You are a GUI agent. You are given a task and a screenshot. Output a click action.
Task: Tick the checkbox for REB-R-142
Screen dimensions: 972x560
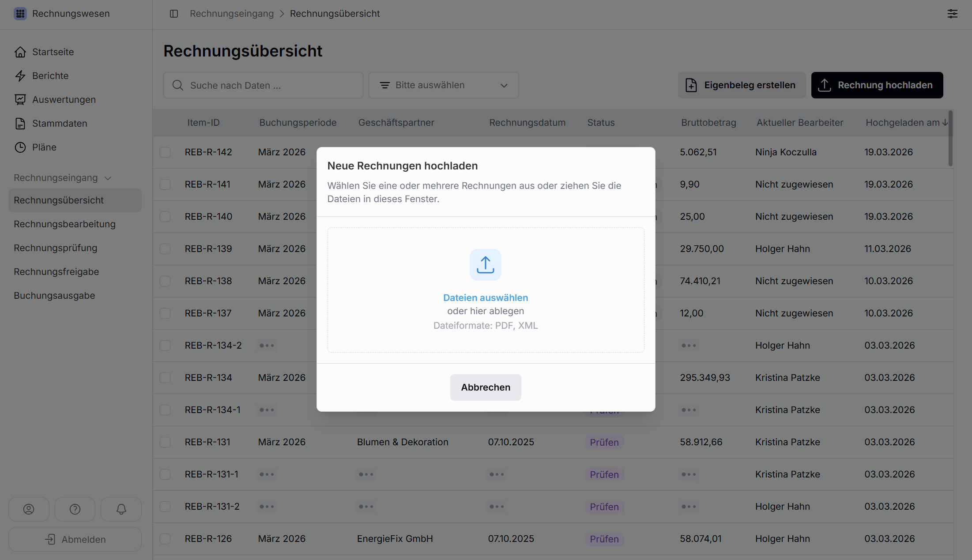[165, 152]
